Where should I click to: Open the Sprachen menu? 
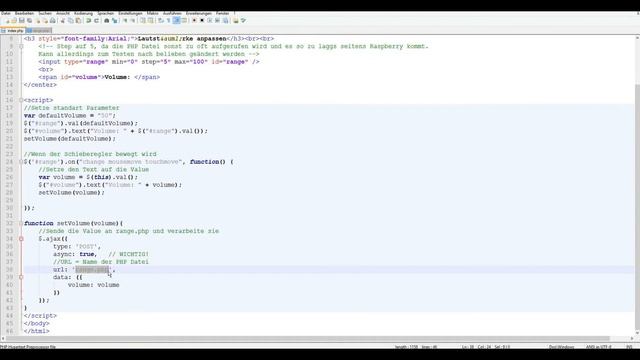[x=106, y=13]
